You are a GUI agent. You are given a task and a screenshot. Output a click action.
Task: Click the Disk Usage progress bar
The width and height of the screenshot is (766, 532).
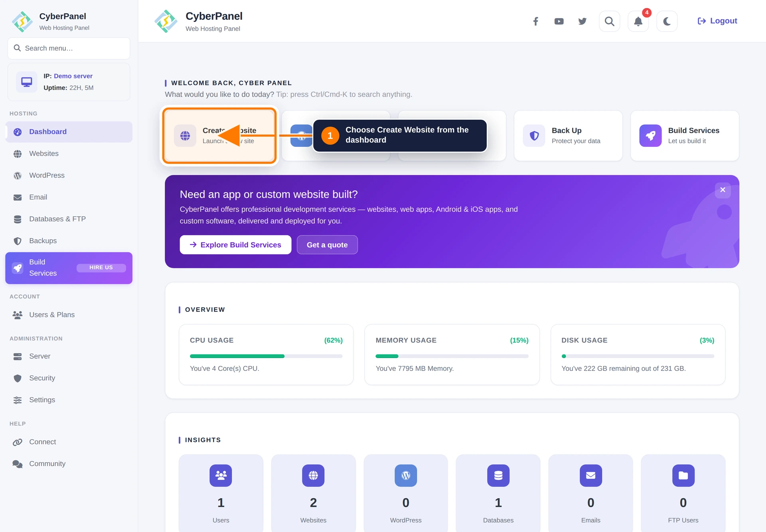[638, 356]
